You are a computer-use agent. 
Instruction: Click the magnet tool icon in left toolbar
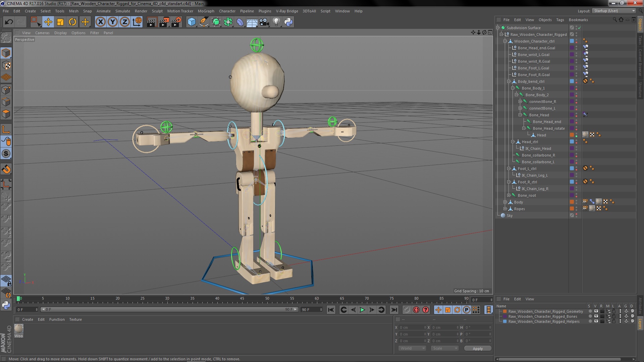pos(6,169)
